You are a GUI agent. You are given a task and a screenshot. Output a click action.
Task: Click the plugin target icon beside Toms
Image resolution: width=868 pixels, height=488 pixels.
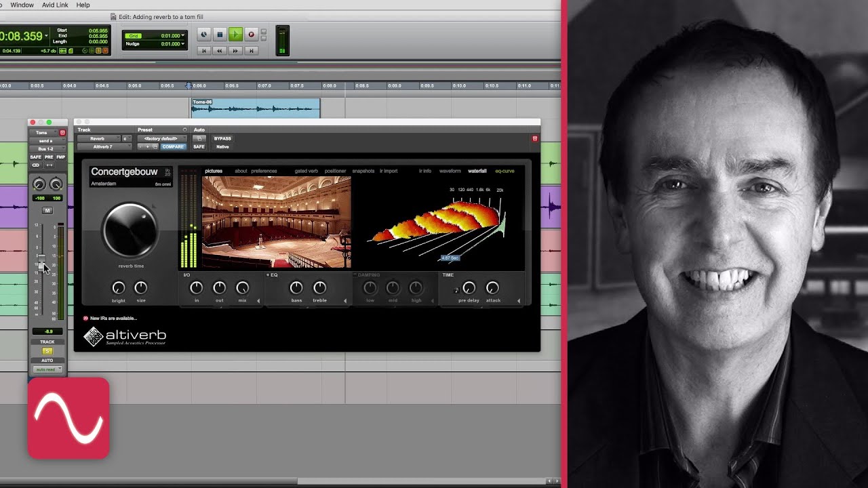coord(62,133)
